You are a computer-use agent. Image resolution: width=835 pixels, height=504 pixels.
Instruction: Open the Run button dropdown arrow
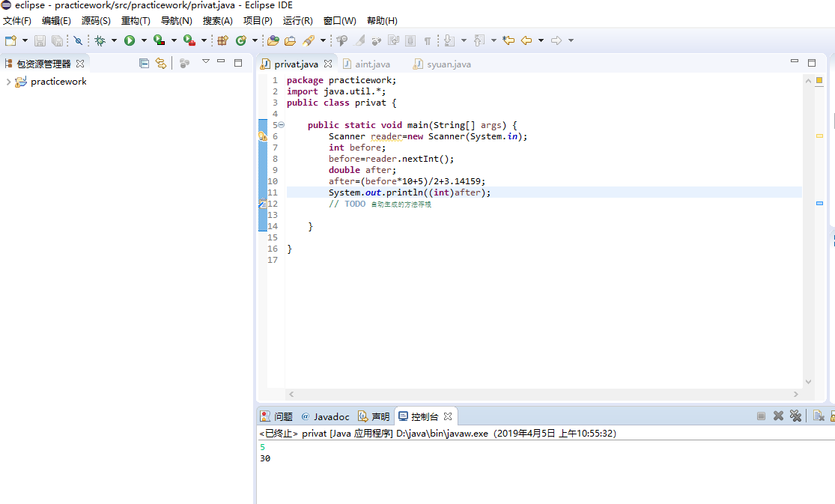click(x=144, y=40)
